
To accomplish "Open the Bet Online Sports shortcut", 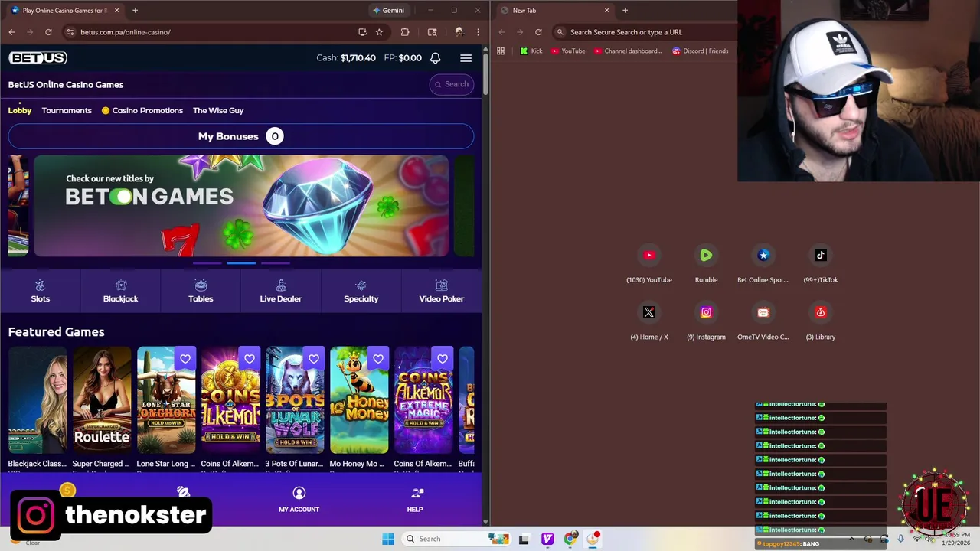I will (x=763, y=264).
